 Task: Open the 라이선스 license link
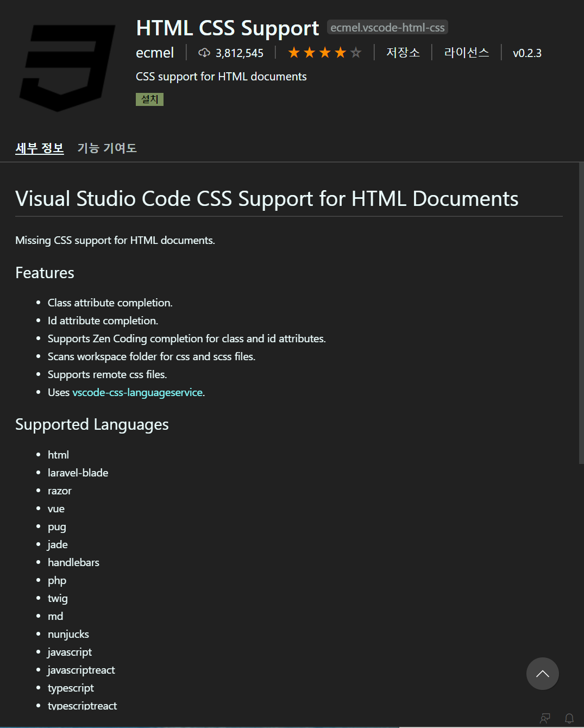pyautogui.click(x=467, y=53)
